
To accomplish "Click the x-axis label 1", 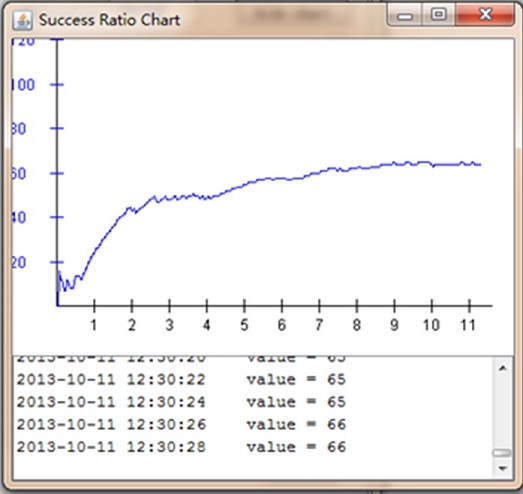I will [x=94, y=325].
